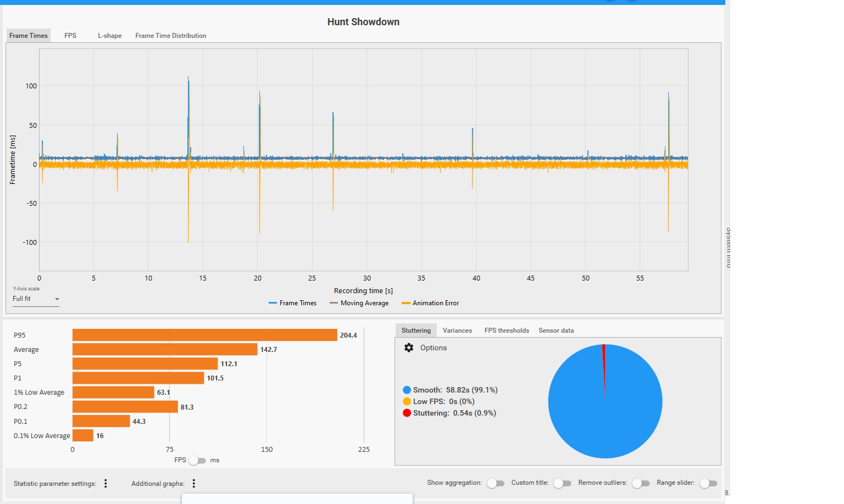Viewport: 844px width, 504px height.
Task: Toggle Animation Error series in chart legend
Action: click(x=430, y=303)
